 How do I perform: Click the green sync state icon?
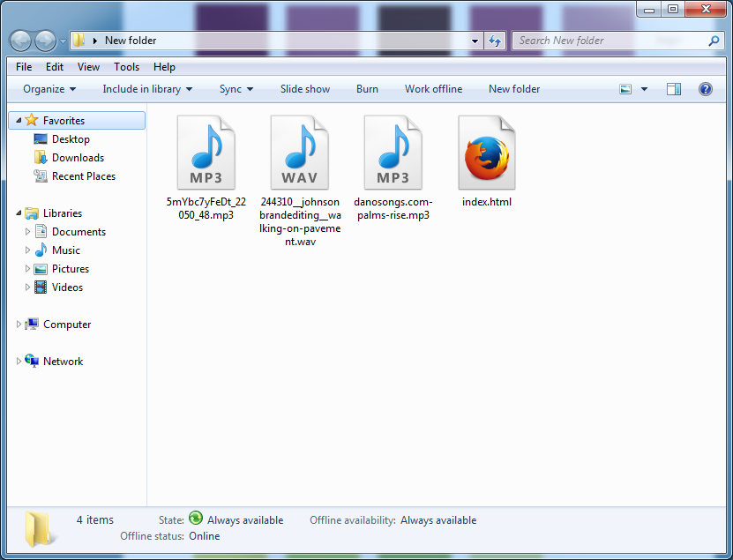(196, 518)
